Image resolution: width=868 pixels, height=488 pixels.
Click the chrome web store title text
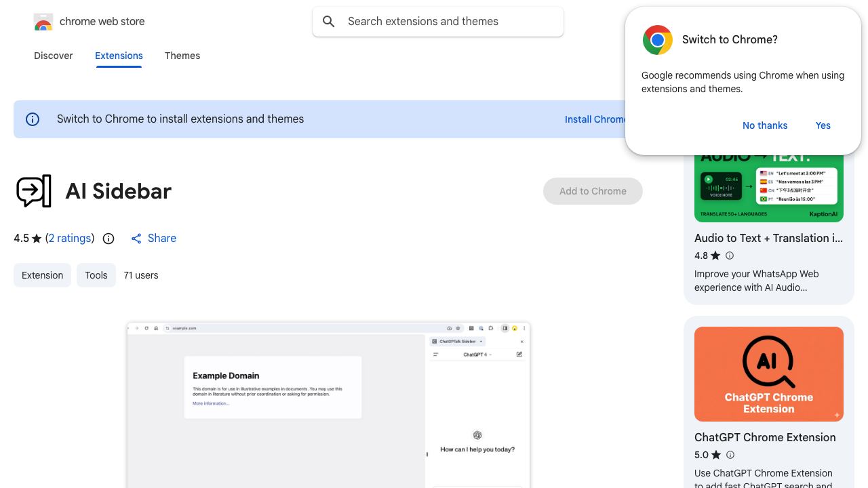click(102, 22)
